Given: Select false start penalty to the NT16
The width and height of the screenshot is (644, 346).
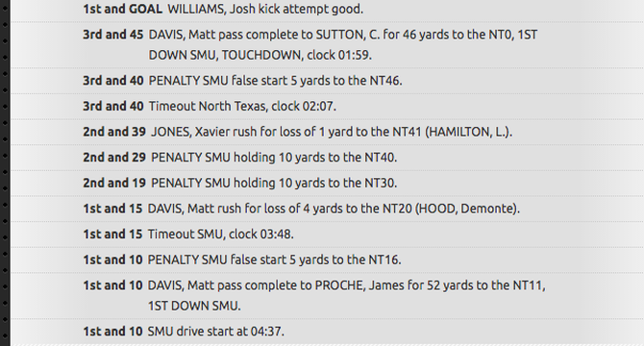Looking at the screenshot, I should coord(274,259).
